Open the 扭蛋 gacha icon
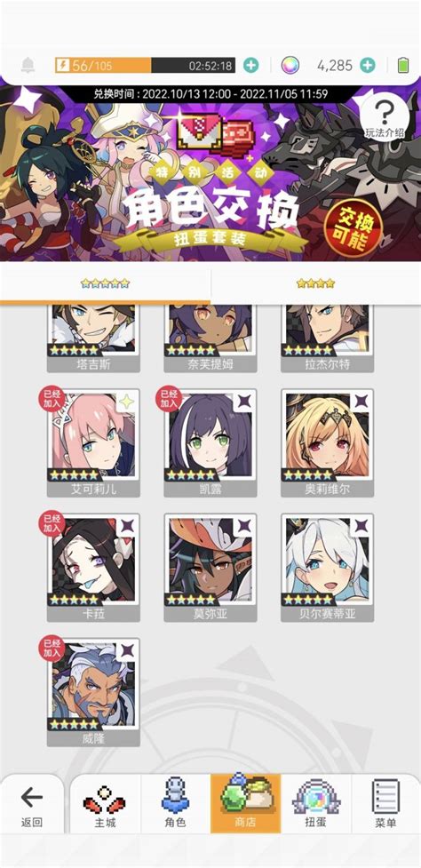This screenshot has height=868, width=421. point(316,804)
